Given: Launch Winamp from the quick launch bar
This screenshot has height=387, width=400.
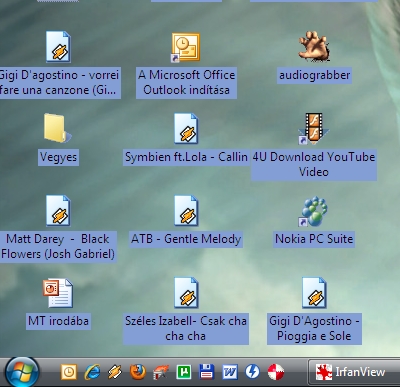Looking at the screenshot, I should (115, 372).
